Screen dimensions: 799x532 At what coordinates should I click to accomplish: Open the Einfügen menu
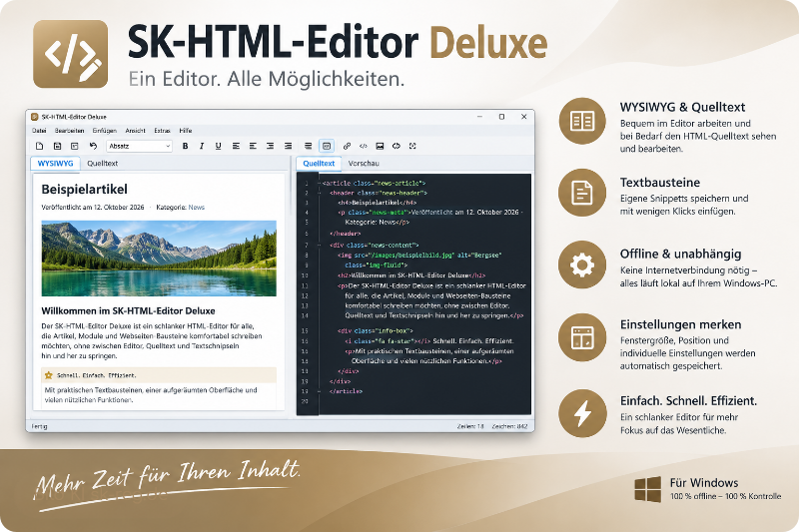[x=105, y=131]
